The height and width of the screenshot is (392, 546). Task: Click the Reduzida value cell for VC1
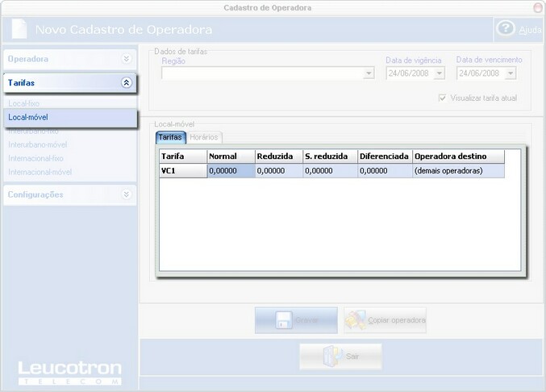pos(279,170)
